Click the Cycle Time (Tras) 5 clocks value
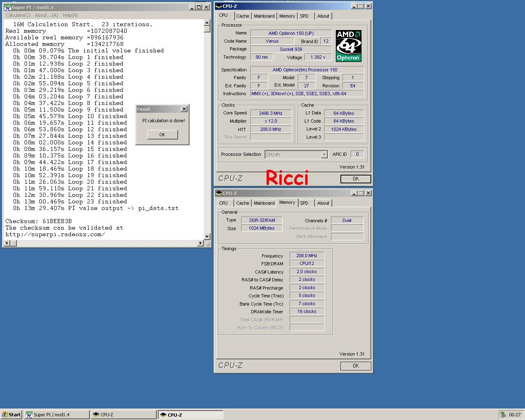The width and height of the screenshot is (525, 420). click(307, 295)
